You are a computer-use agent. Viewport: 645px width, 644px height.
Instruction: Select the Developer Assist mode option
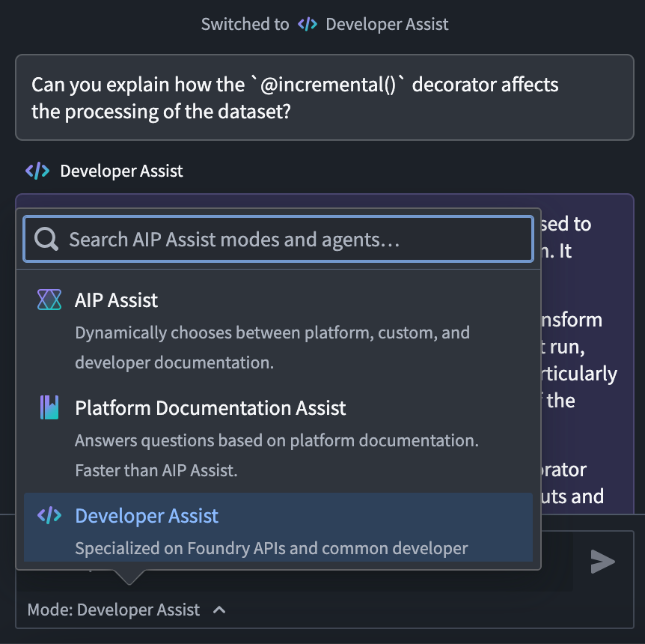click(278, 527)
